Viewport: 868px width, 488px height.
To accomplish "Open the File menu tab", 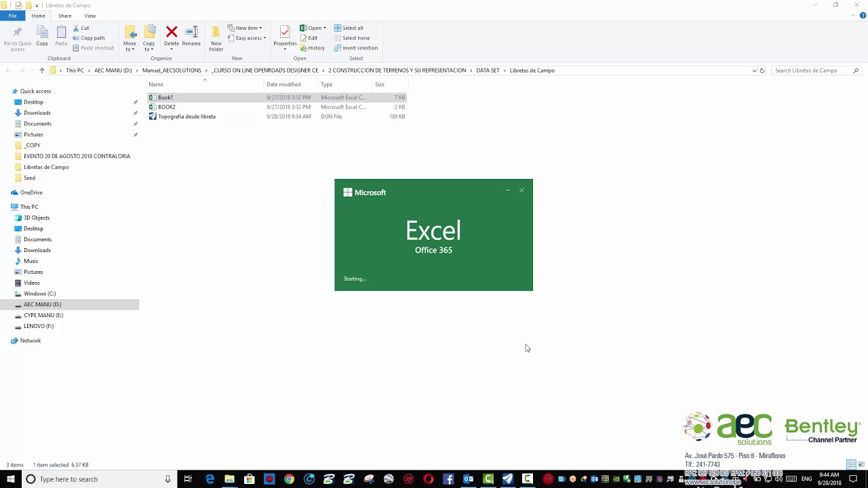I will [x=12, y=16].
